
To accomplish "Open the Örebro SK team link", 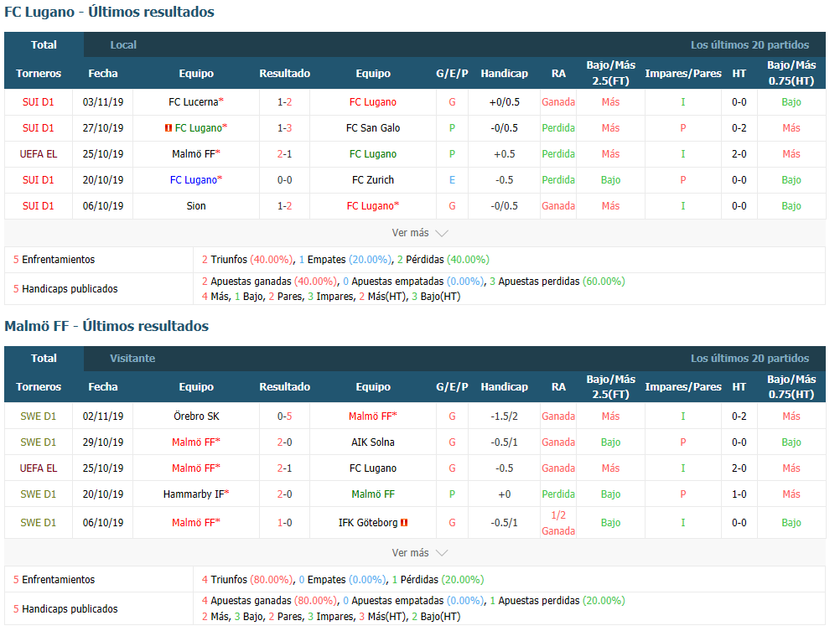I will [x=196, y=416].
